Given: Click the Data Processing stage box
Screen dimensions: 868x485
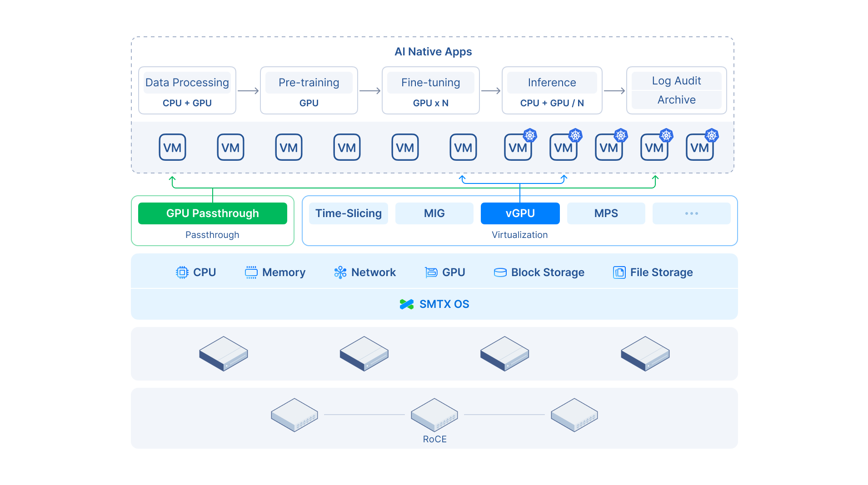Looking at the screenshot, I should pyautogui.click(x=187, y=90).
